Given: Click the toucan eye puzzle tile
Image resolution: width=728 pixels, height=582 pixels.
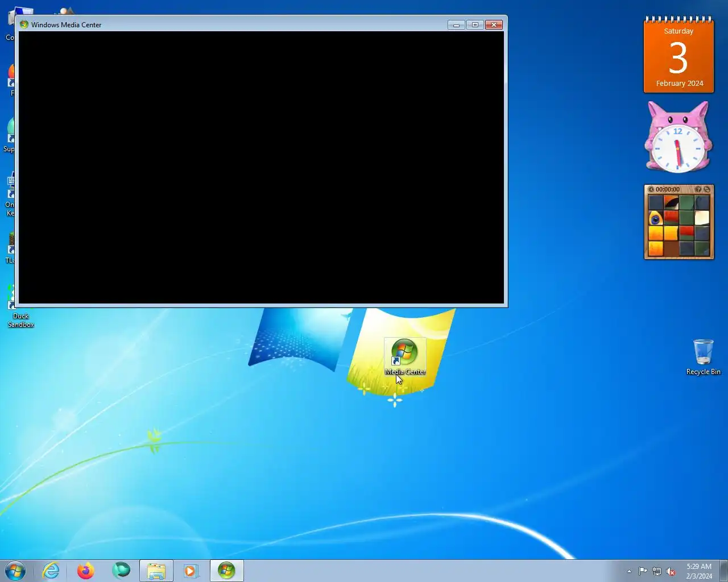Looking at the screenshot, I should click(656, 218).
